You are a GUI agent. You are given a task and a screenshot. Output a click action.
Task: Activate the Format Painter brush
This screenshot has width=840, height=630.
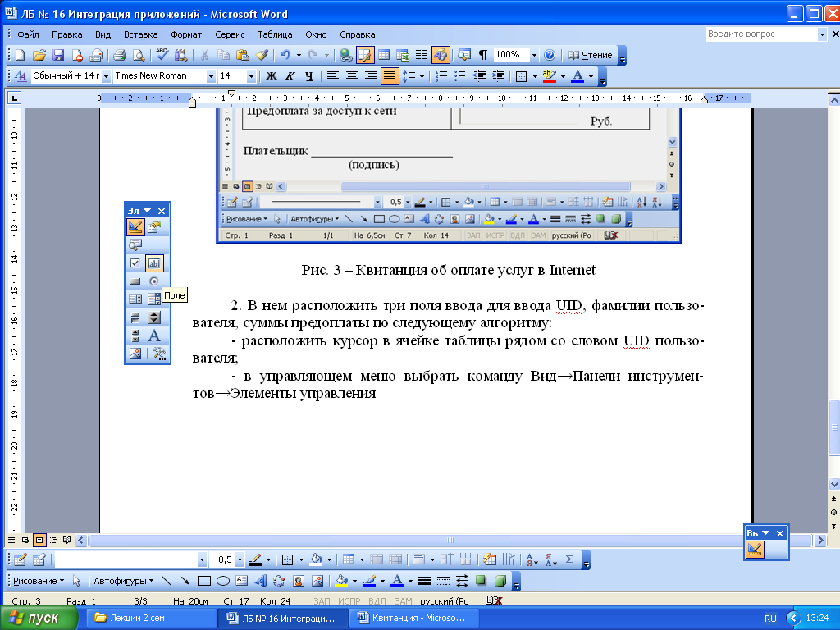[262, 55]
